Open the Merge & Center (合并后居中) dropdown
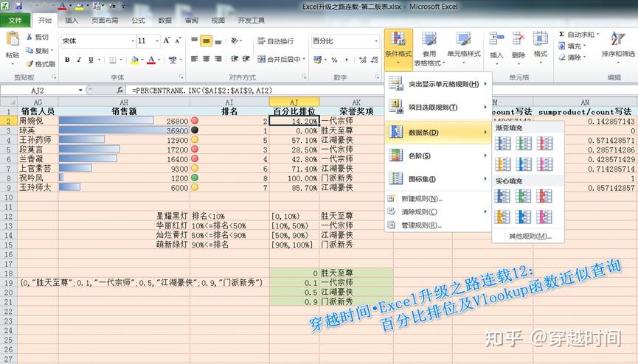 pyautogui.click(x=305, y=60)
